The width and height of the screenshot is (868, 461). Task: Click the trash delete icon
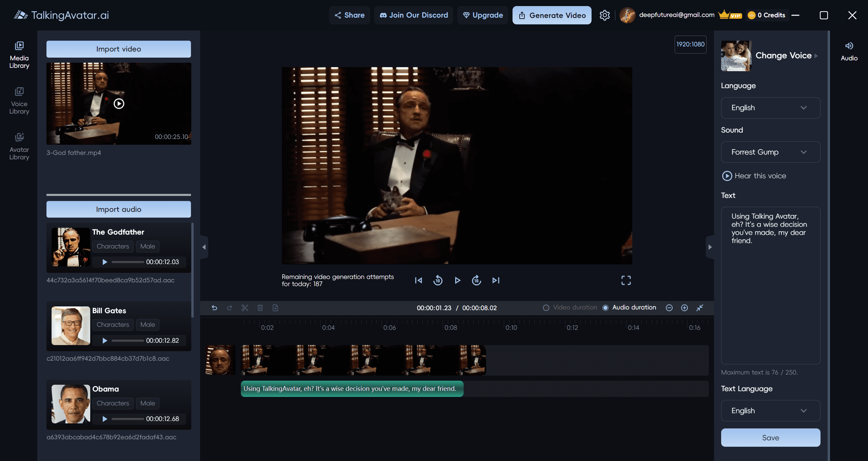[260, 308]
